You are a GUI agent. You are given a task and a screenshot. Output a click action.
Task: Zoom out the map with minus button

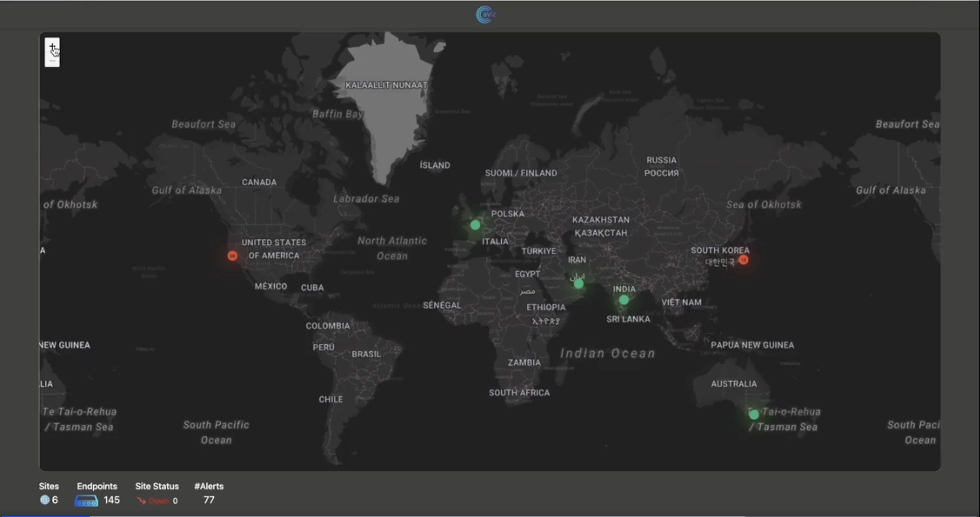[x=52, y=61]
